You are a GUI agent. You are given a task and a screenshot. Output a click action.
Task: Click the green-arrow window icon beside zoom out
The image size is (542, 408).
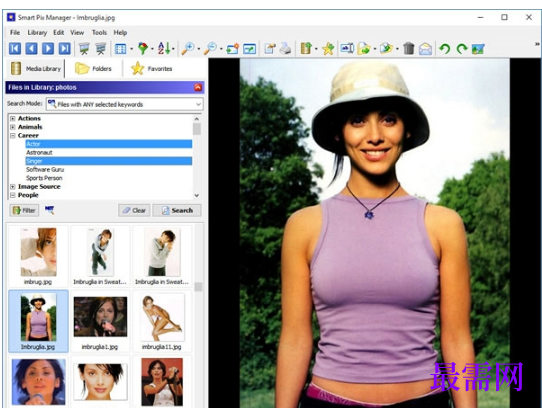[x=233, y=48]
